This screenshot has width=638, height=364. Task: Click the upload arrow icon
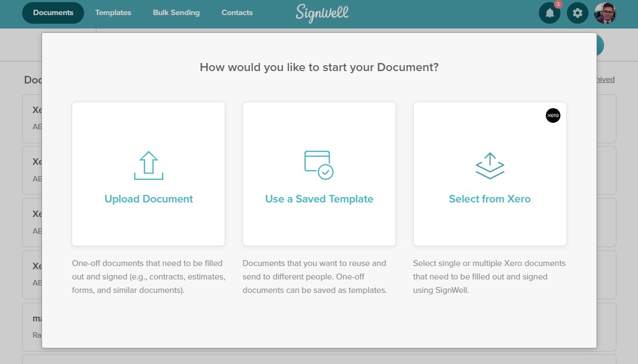(149, 165)
